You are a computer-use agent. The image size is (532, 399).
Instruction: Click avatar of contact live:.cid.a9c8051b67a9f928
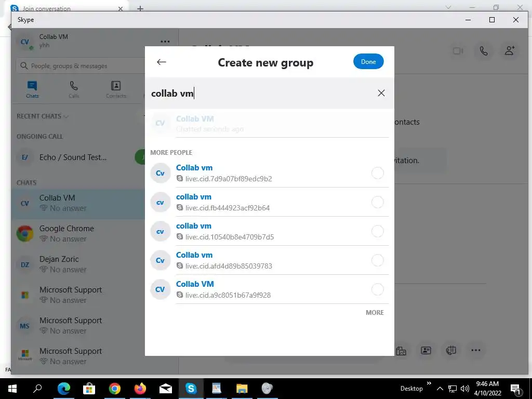(160, 289)
